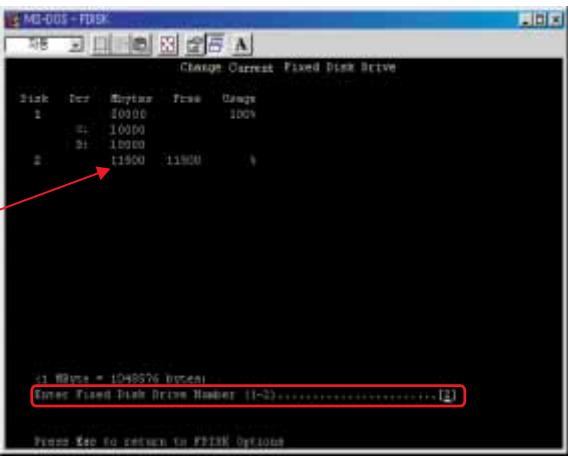Click the 'Usage' column header
Image resolution: width=568 pixels, height=456 pixels.
239,99
